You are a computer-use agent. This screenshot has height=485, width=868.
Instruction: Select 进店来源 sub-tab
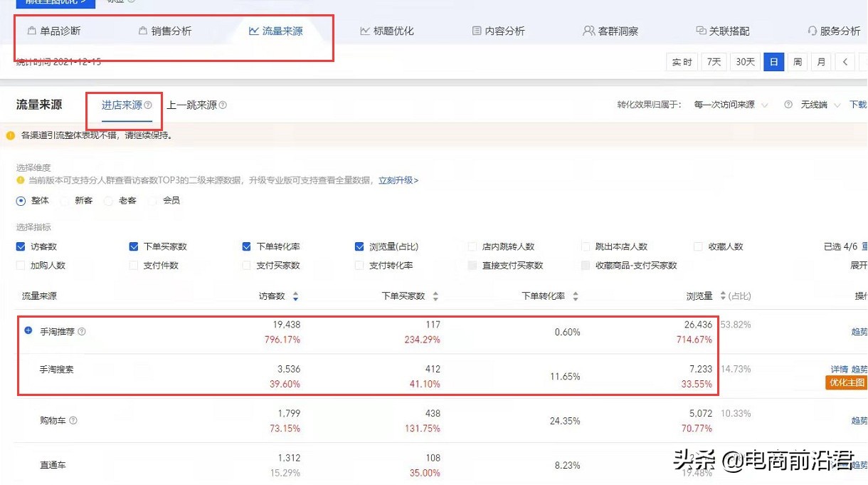pos(122,105)
